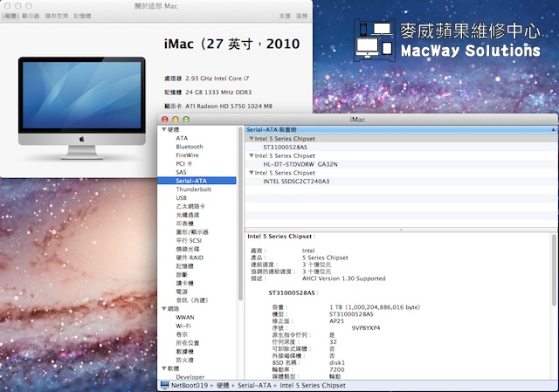Select the ST31000528AS drive row
The image size is (559, 392).
[x=401, y=148]
